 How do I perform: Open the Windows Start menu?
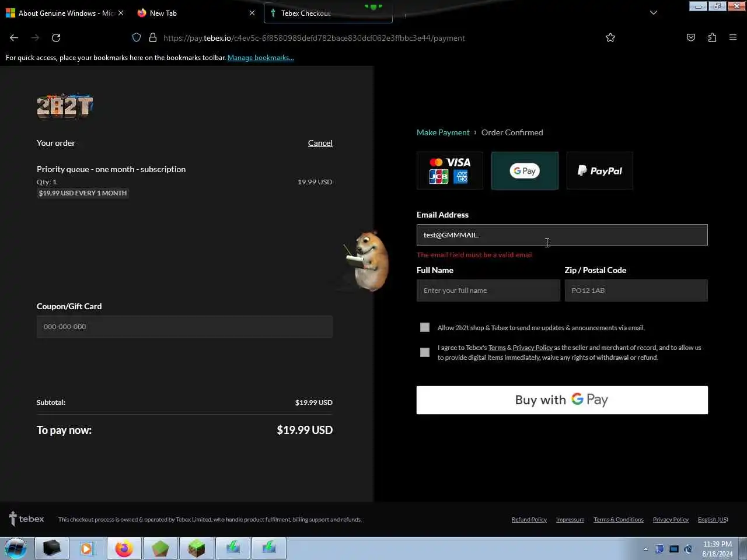click(x=16, y=548)
